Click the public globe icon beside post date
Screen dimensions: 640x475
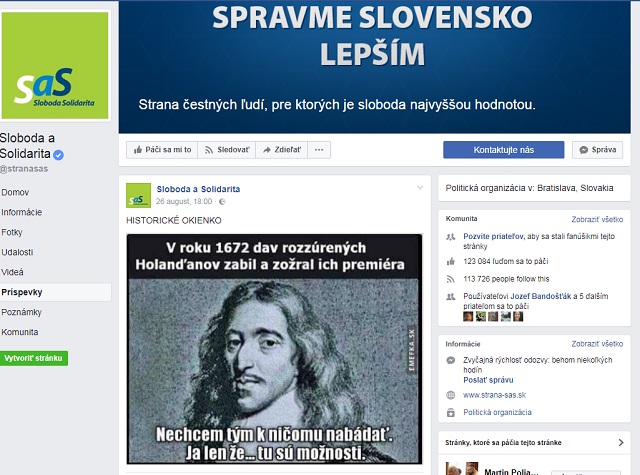pos(222,202)
